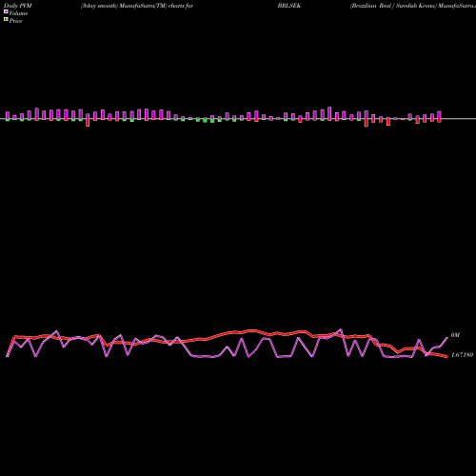This screenshot has height=476, width=476.
Task: Click the 0M volume value label
Action: (x=455, y=335)
